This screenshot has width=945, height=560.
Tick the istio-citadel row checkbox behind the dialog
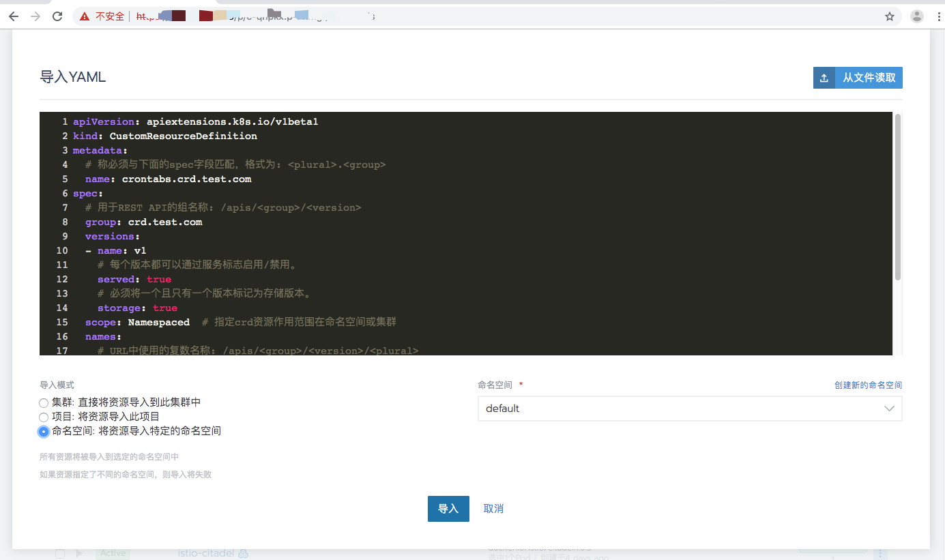pyautogui.click(x=60, y=554)
